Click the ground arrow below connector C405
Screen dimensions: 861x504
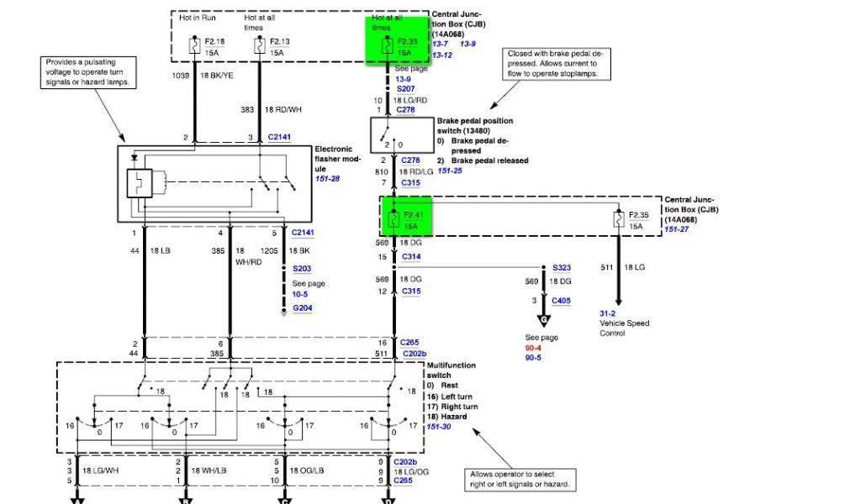[x=544, y=320]
